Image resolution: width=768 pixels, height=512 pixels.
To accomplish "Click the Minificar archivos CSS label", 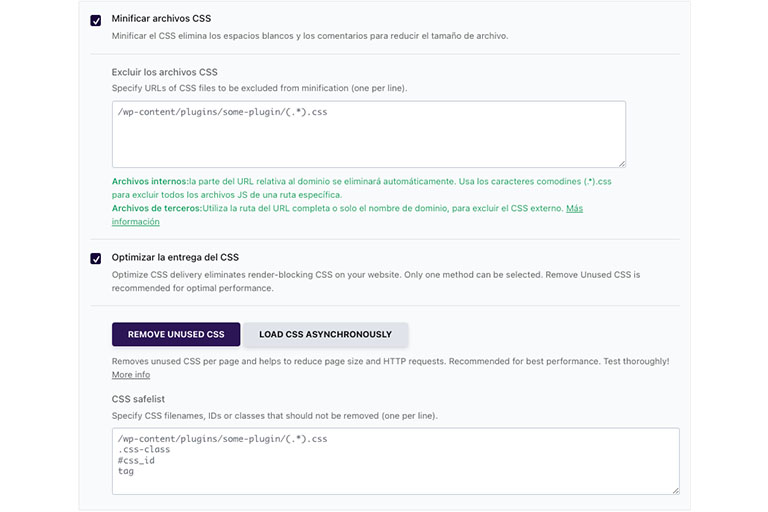I will [x=161, y=19].
